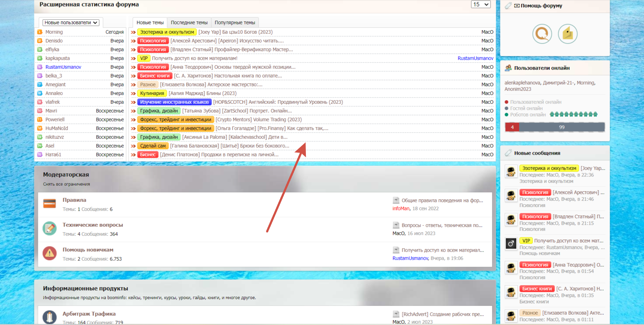This screenshot has width=644, height=325.
Task: Open the Правила forum credit card icon
Action: [x=49, y=203]
